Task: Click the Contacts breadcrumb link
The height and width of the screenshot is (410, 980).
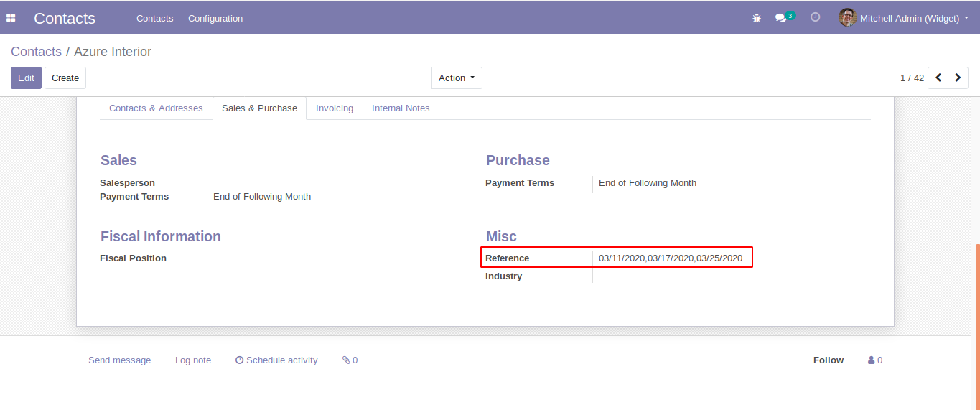Action: (36, 52)
